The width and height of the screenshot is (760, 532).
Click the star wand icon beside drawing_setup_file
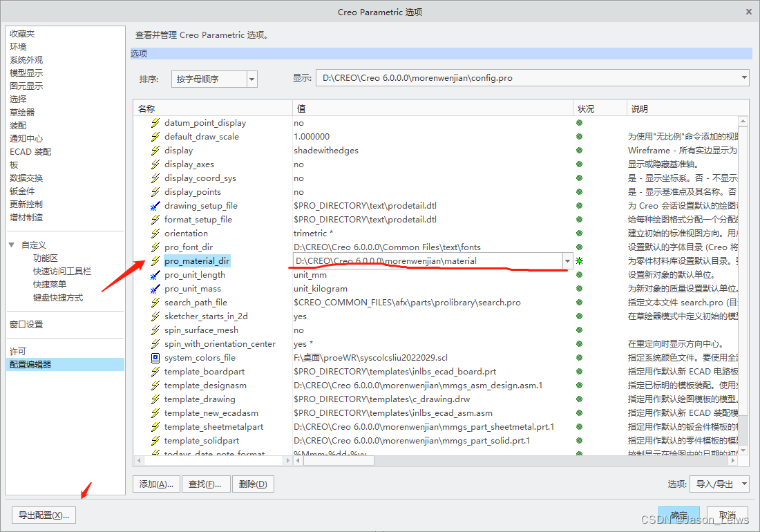tap(155, 206)
